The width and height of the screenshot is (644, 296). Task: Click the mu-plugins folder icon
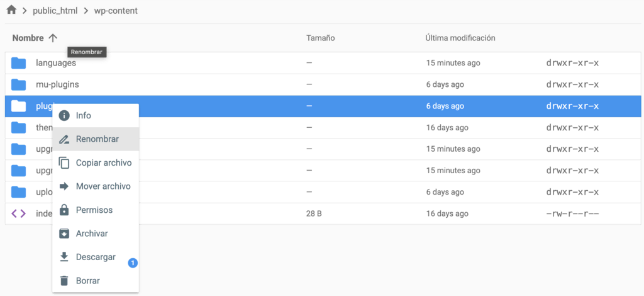19,84
